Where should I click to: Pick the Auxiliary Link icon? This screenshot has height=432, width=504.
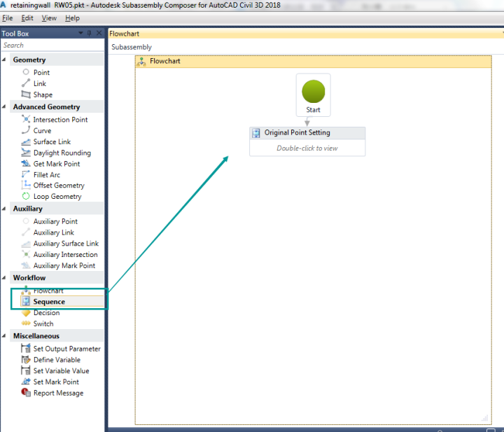click(x=26, y=232)
